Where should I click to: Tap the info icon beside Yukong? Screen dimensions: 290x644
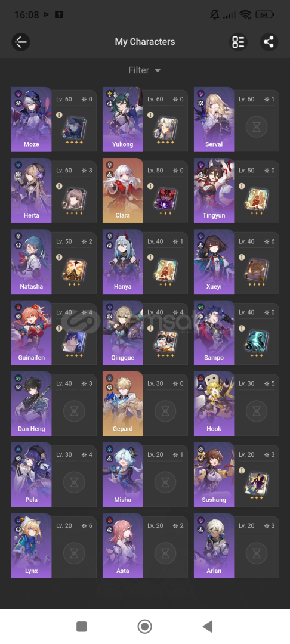(x=150, y=115)
